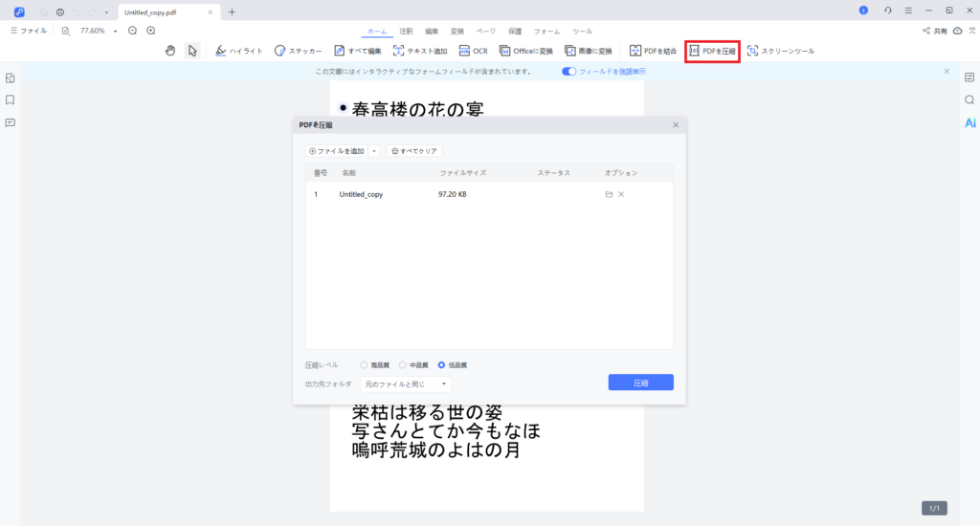980x526 pixels.
Task: Open the bookmarks panel in left sidebar
Action: (x=10, y=99)
